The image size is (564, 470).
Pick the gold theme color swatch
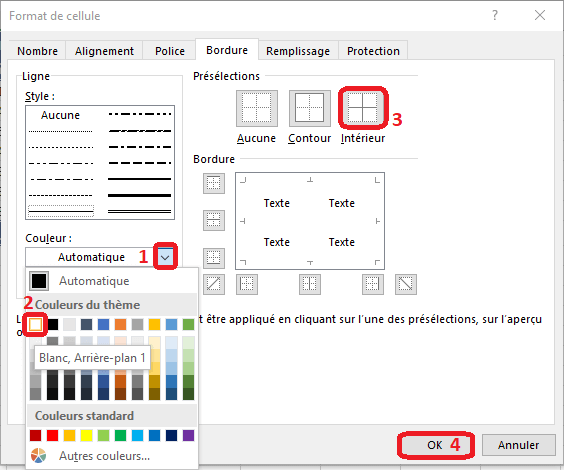154,324
